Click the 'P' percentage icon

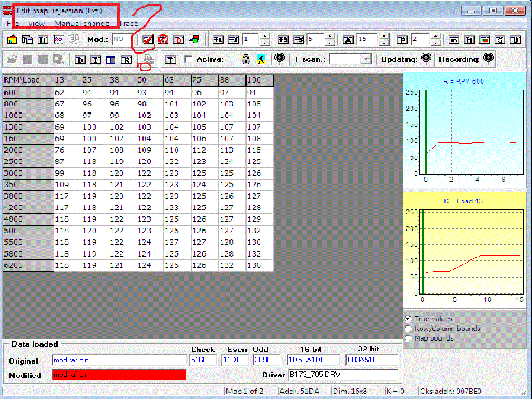click(x=402, y=39)
